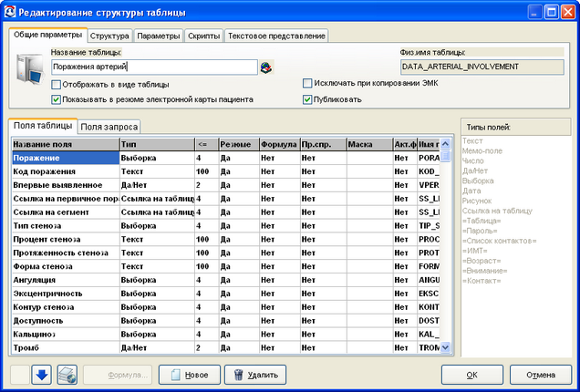This screenshot has height=392, width=580.
Task: Select the 'Код поражения' row
Action: click(226, 171)
